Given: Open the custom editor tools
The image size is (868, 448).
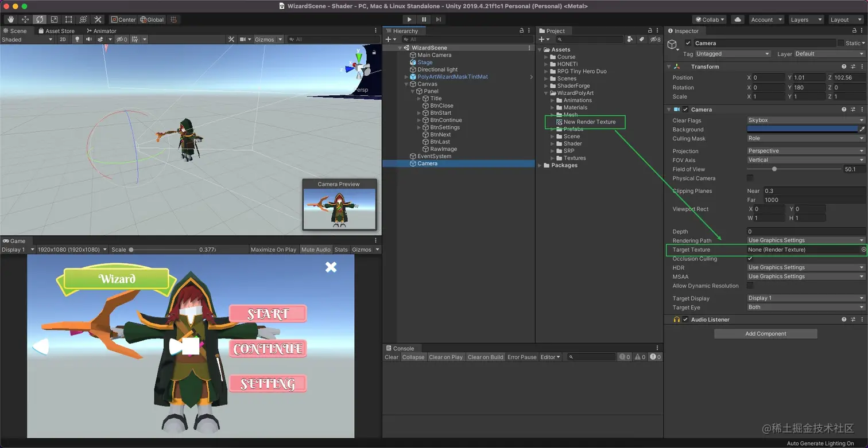Looking at the screenshot, I should (98, 20).
